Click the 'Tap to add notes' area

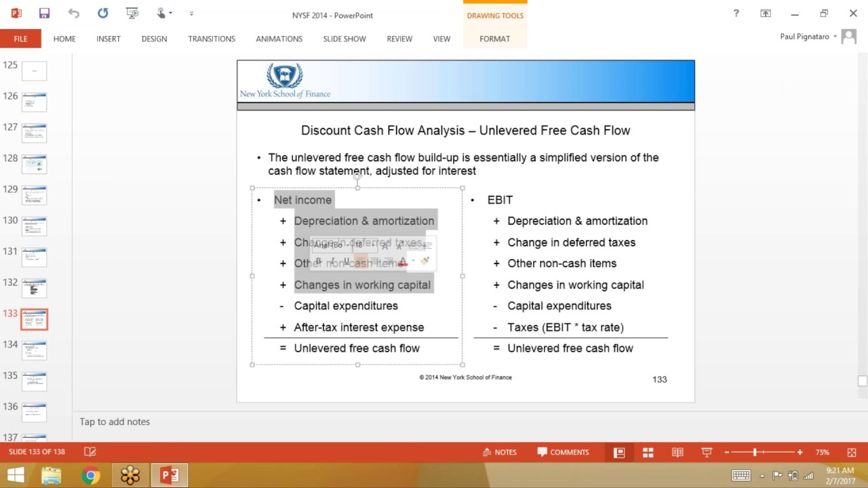pos(115,422)
